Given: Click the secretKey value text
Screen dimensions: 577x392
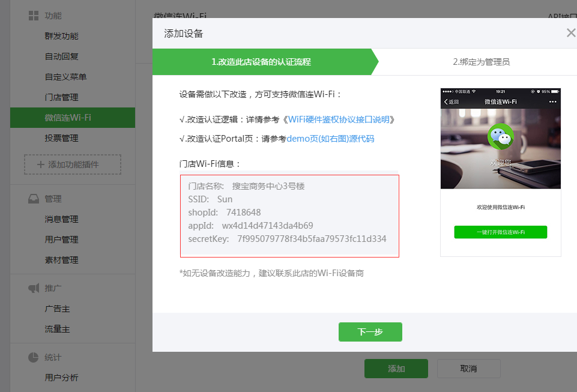Looking at the screenshot, I should 312,239.
